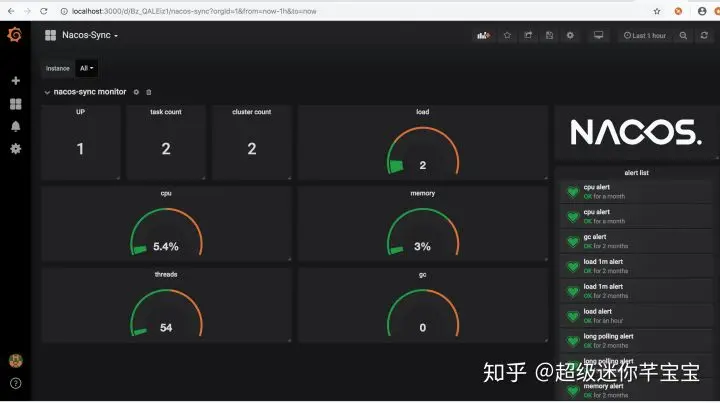Open the long polling alert OK for 2 months
This screenshot has height=403, width=720.
click(x=636, y=341)
